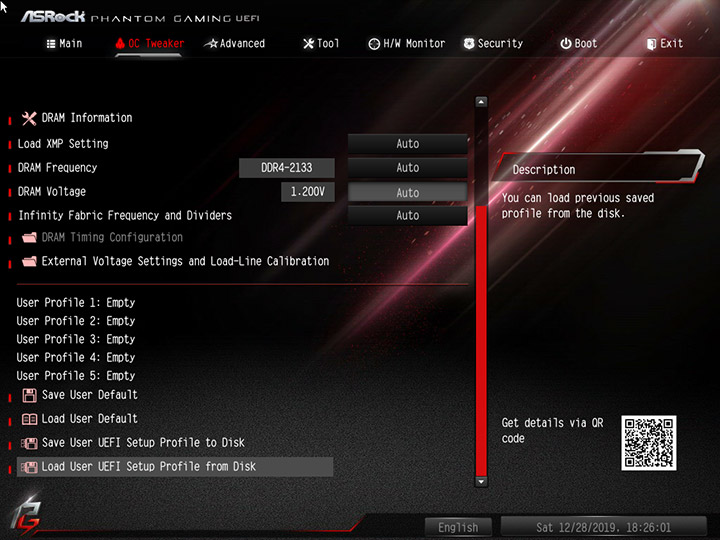Click the red vertical scrollbar thumb

point(481,341)
